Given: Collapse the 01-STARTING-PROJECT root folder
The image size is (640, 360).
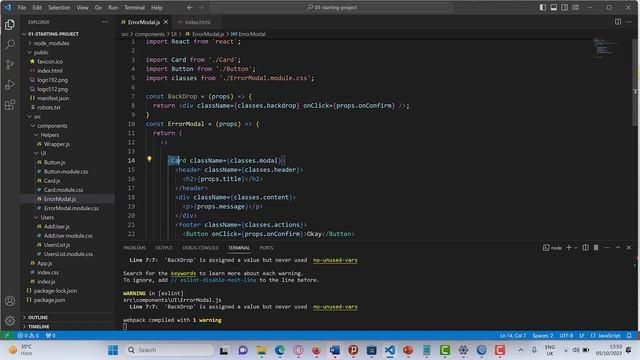Looking at the screenshot, I should (x=24, y=34).
